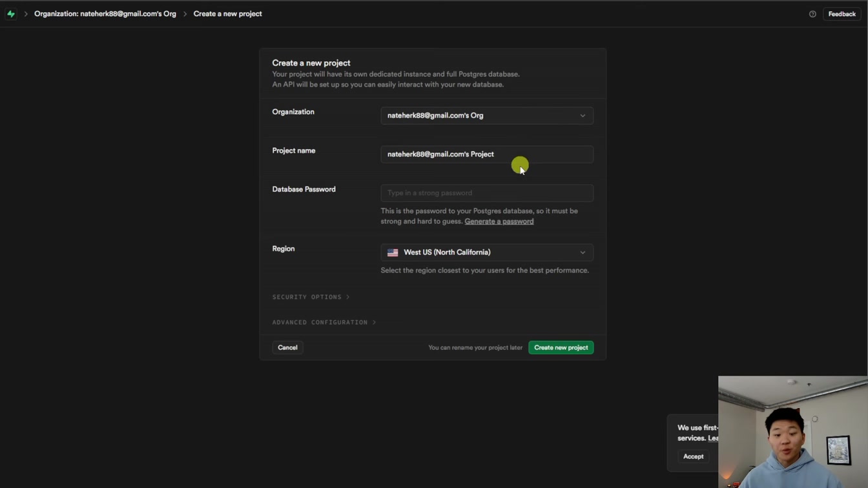
Task: Focus the Database Password field
Action: tap(487, 193)
